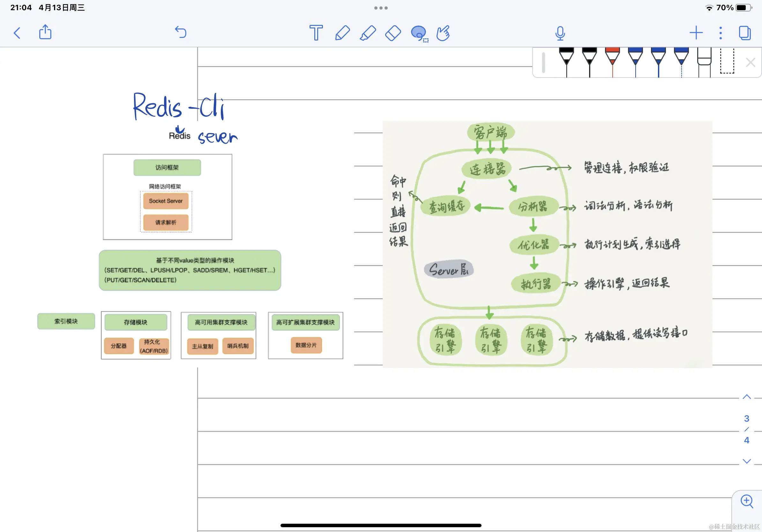Tap the 'Socket Server' orange box
762x532 pixels.
[166, 201]
